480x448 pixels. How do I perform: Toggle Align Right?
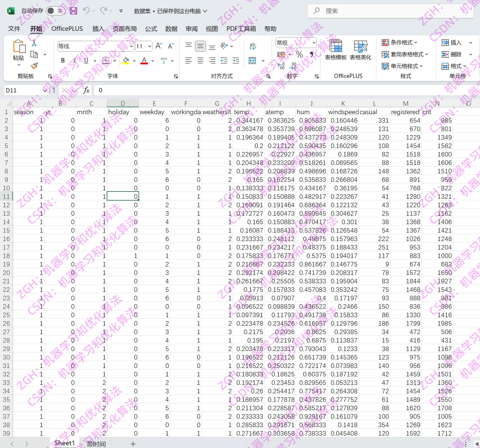click(x=212, y=61)
